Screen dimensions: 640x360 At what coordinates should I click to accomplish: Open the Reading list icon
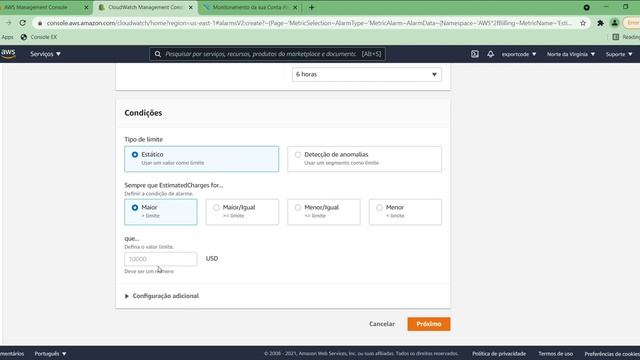point(616,37)
